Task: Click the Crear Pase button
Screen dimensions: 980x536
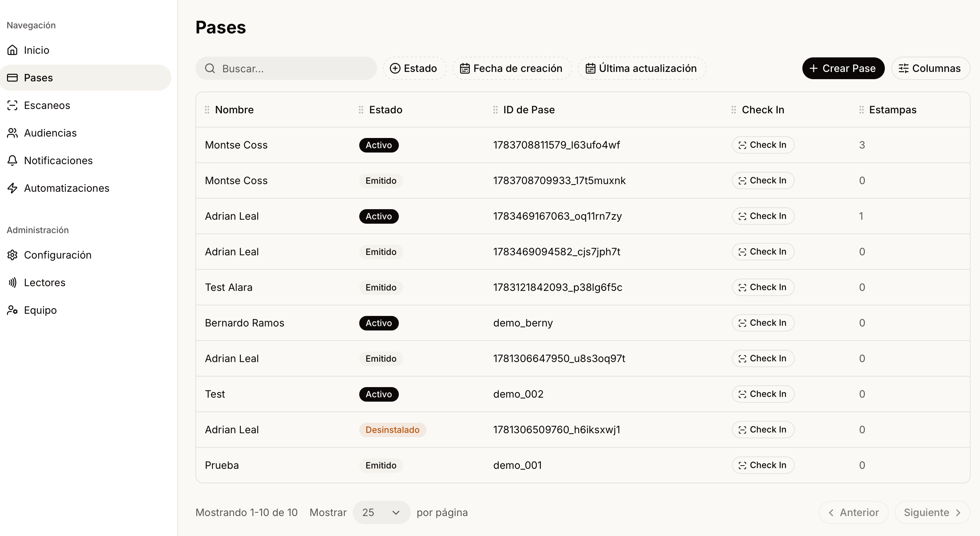Action: (x=843, y=69)
